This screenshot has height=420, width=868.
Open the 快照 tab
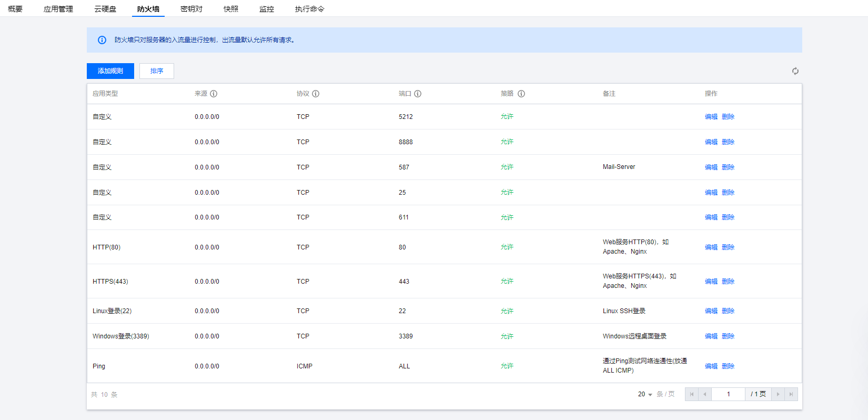point(231,9)
